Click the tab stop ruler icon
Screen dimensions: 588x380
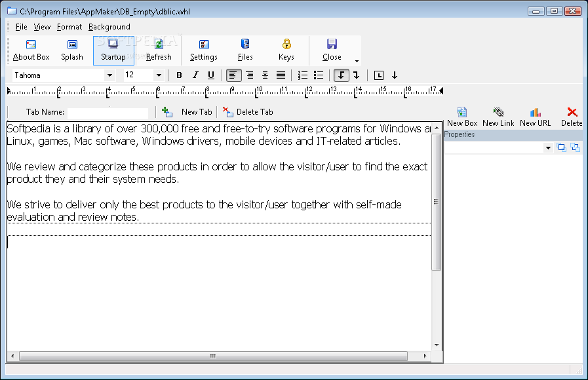tap(379, 75)
